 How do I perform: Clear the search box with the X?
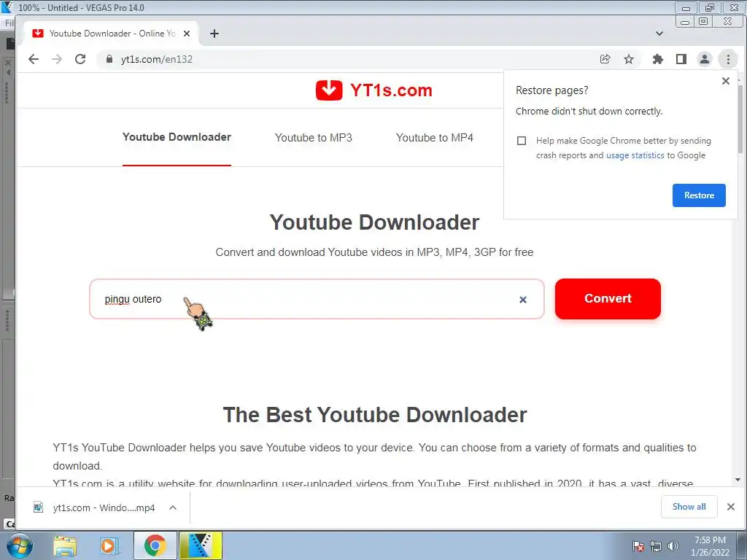tap(523, 300)
